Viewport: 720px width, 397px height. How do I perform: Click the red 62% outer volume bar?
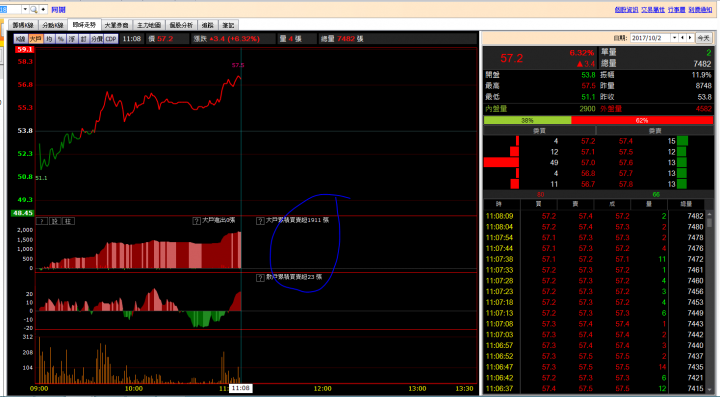(642, 120)
